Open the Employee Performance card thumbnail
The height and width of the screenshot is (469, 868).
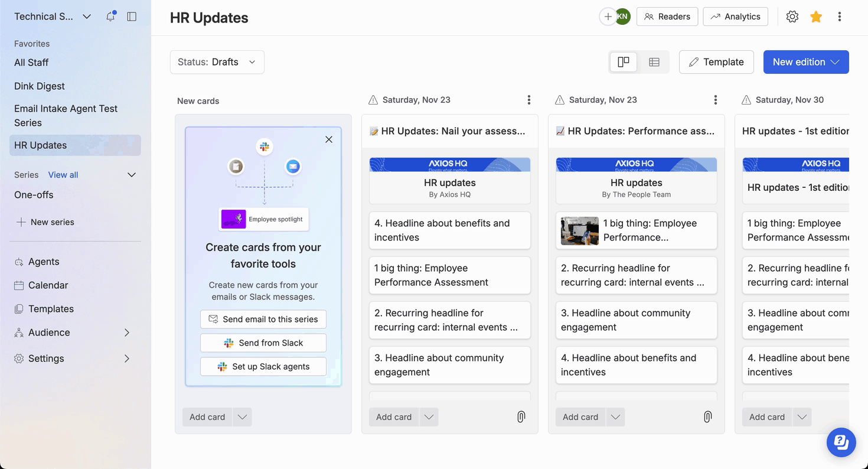click(x=579, y=230)
